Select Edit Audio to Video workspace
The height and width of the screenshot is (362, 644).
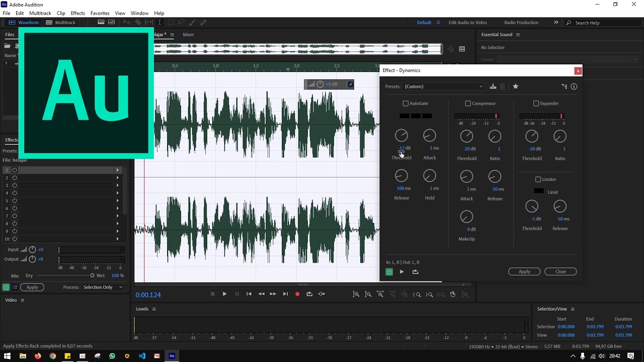pyautogui.click(x=467, y=23)
